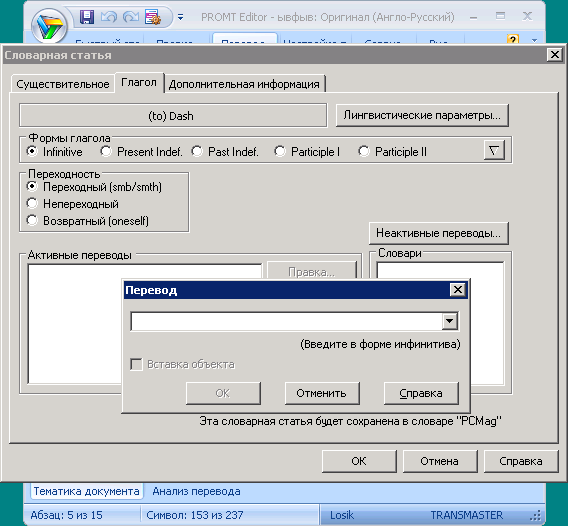Click status bar text Абзац: 5 из 15

[66, 515]
